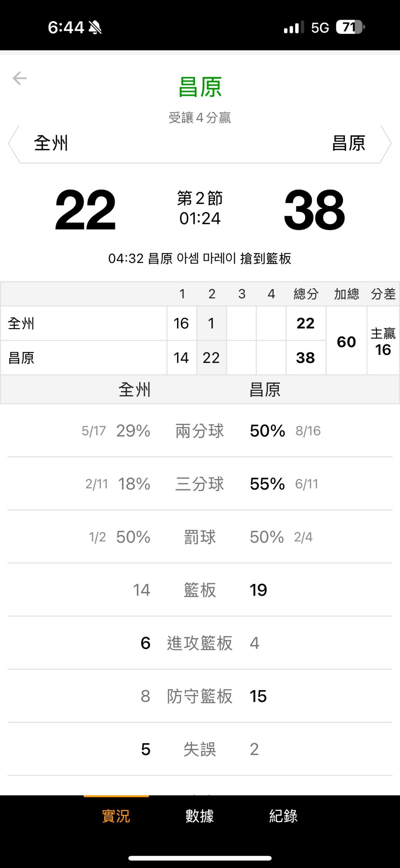Switch to the 紀錄 tab
The image size is (400, 868).
[x=283, y=816]
